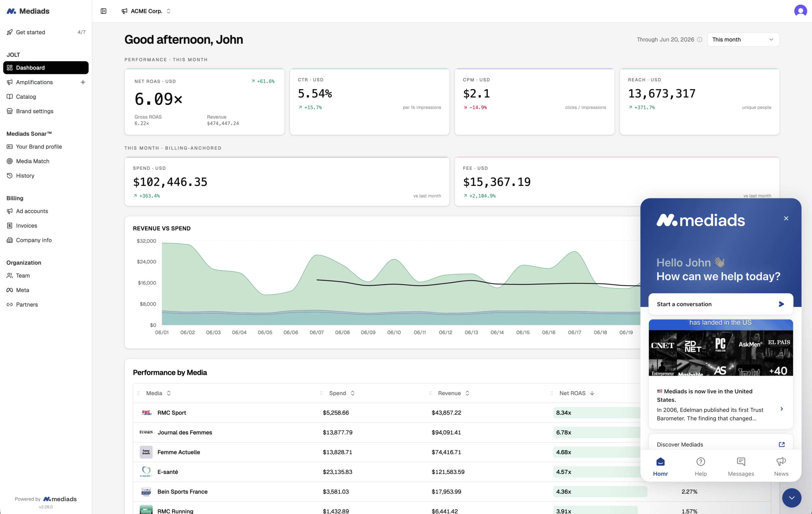Close the Mediads chat widget
The width and height of the screenshot is (812, 514).
[786, 218]
